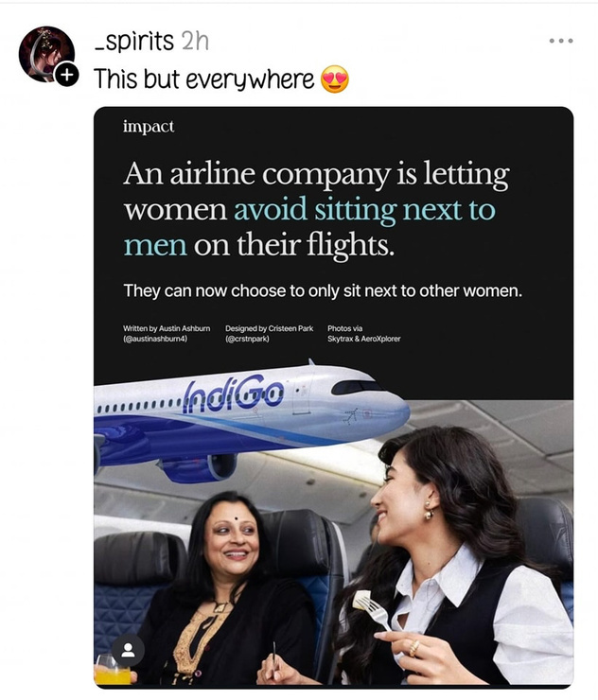Screen dimensions: 598x700
Task: Click the "This but everywhere" caption text
Action: coord(203,79)
